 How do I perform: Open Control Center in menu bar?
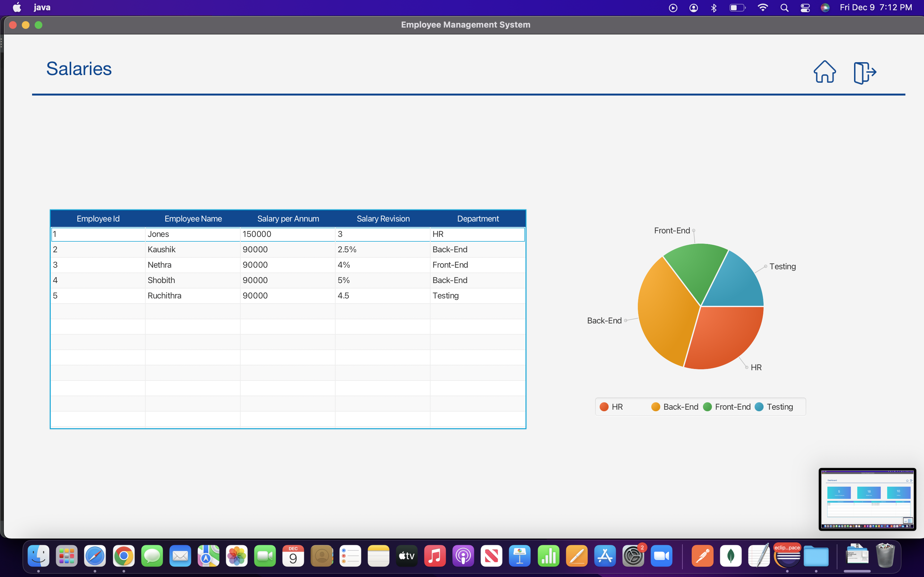coord(805,8)
